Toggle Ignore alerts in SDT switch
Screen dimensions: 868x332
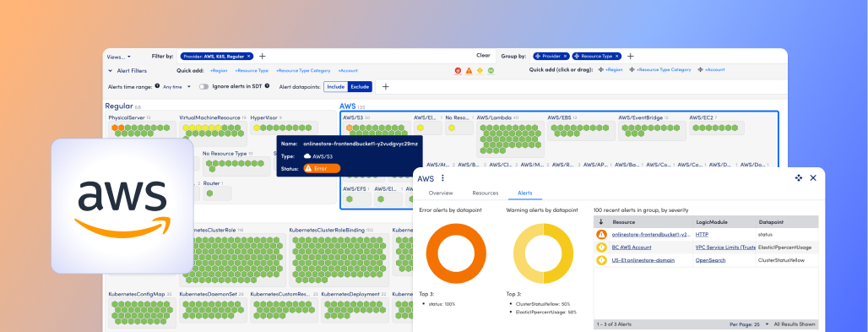tap(203, 86)
